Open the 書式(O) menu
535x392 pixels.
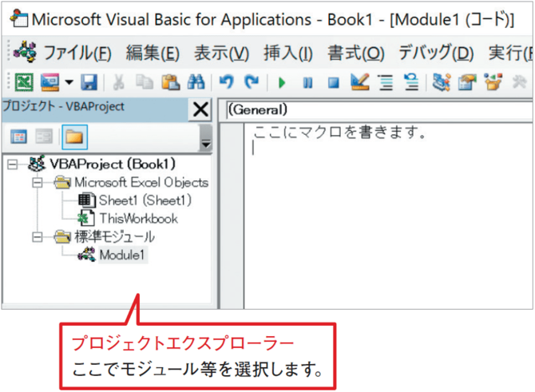[x=356, y=53]
